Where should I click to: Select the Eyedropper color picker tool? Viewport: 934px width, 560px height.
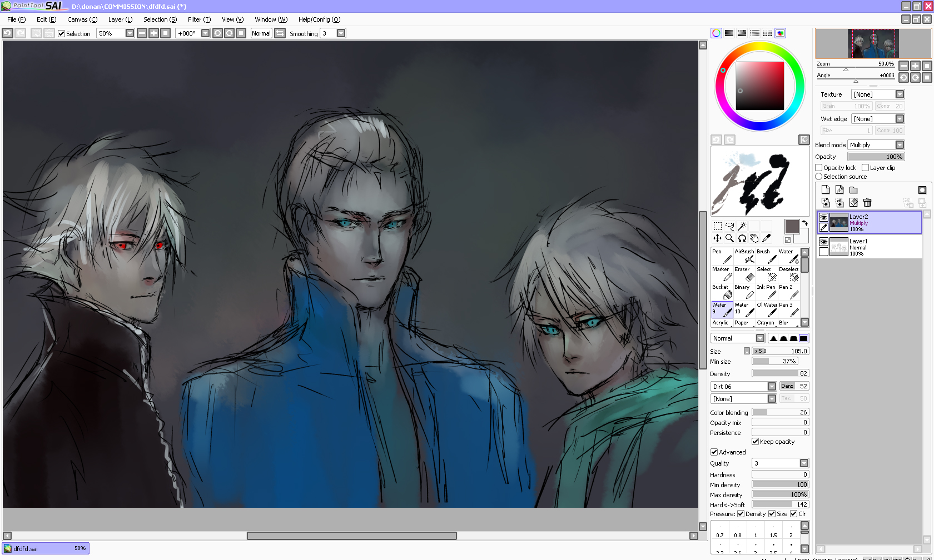coord(766,238)
